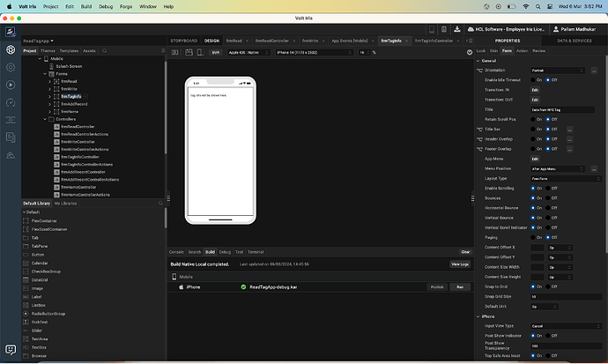608x364 pixels.
Task: Edit the App Menu
Action: click(x=535, y=159)
